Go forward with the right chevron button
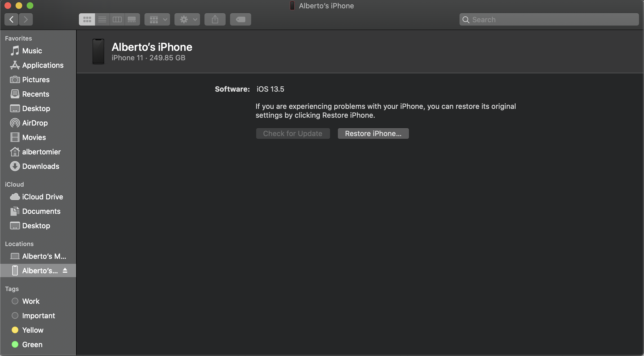Viewport: 644px width, 356px height. click(x=26, y=19)
